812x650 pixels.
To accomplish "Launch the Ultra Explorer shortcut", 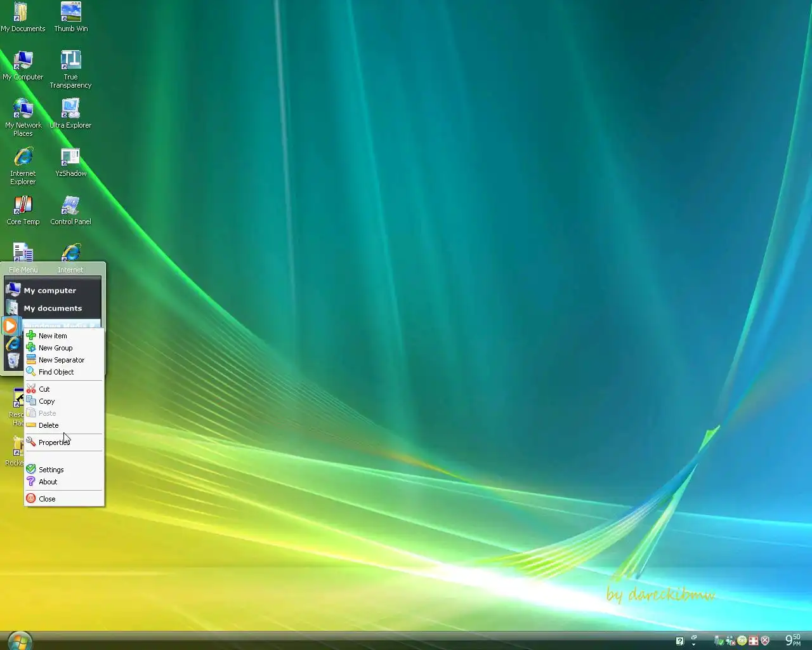I will [x=70, y=114].
